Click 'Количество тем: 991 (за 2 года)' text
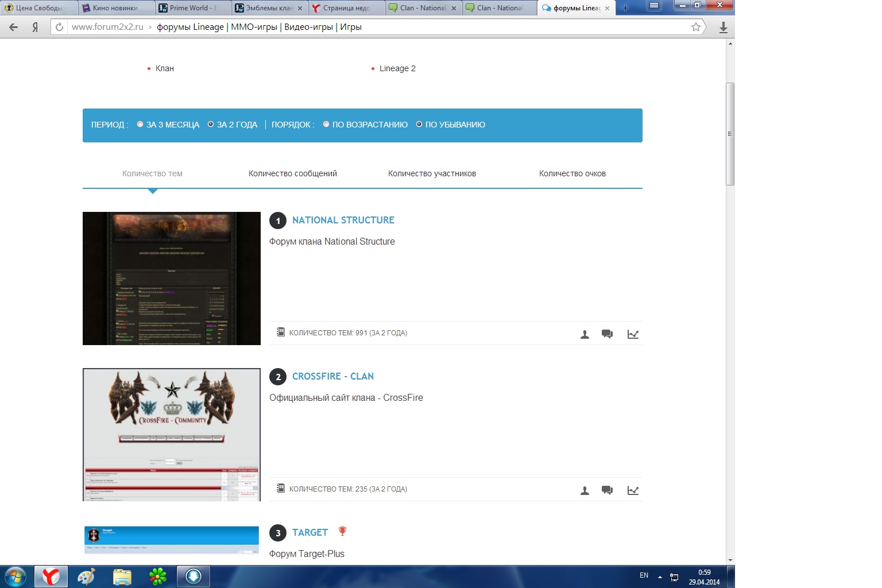Image resolution: width=882 pixels, height=588 pixels. [x=348, y=333]
